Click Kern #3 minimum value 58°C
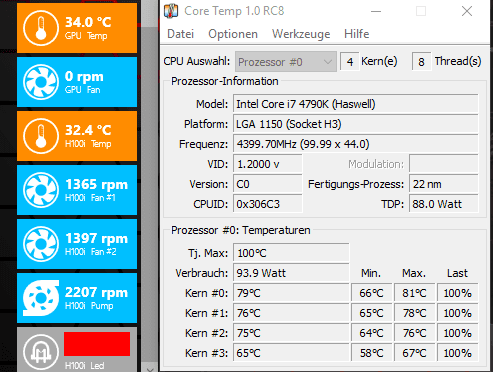The width and height of the screenshot is (493, 372). [x=371, y=353]
